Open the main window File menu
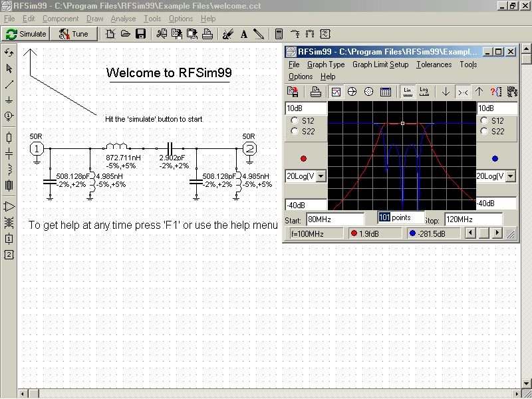Viewport: 532px width, 399px height. (9, 19)
